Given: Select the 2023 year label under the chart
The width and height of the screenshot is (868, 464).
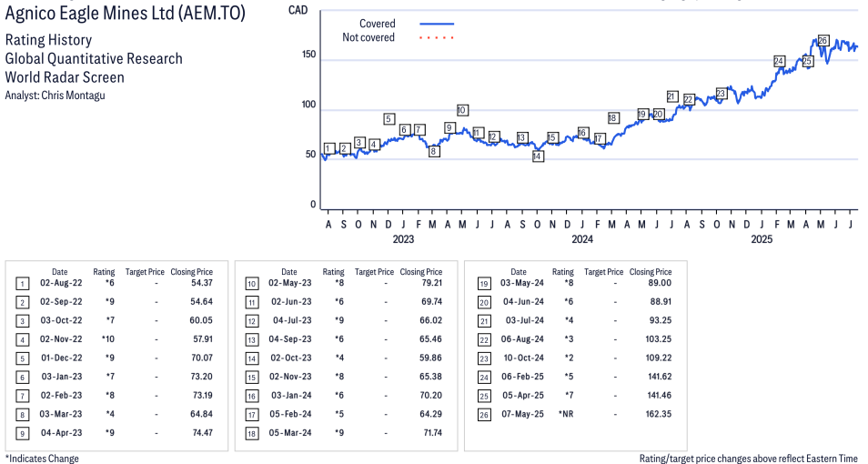Looking at the screenshot, I should point(403,239).
